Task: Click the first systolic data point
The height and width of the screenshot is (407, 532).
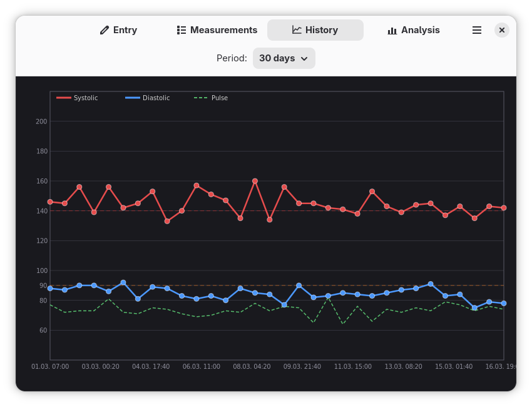Action: tap(50, 202)
